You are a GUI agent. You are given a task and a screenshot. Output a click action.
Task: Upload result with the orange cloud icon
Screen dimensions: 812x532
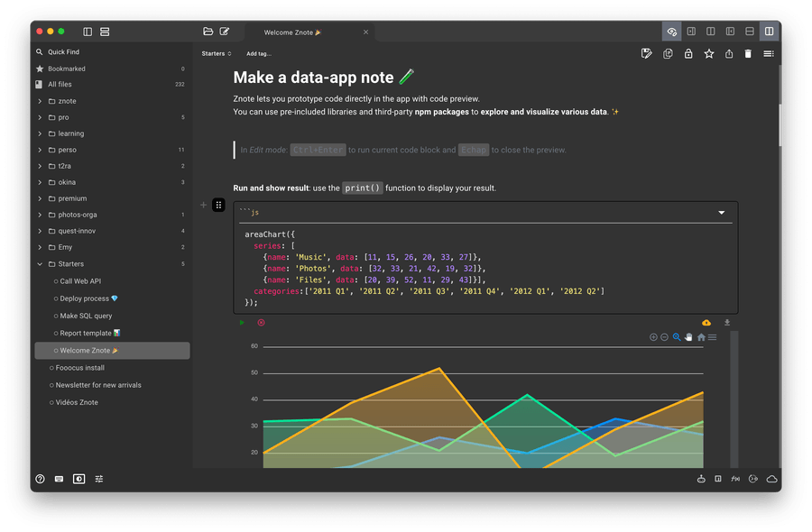pos(706,322)
